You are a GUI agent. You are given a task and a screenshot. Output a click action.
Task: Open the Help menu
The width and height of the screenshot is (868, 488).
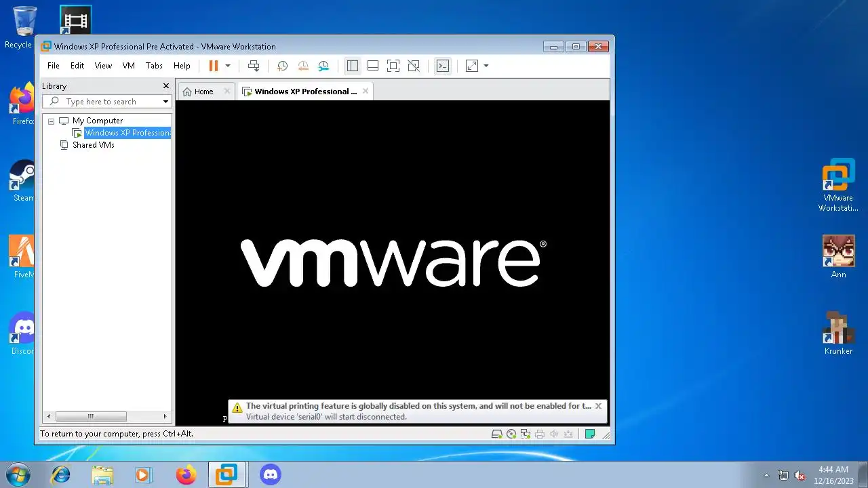coord(182,66)
